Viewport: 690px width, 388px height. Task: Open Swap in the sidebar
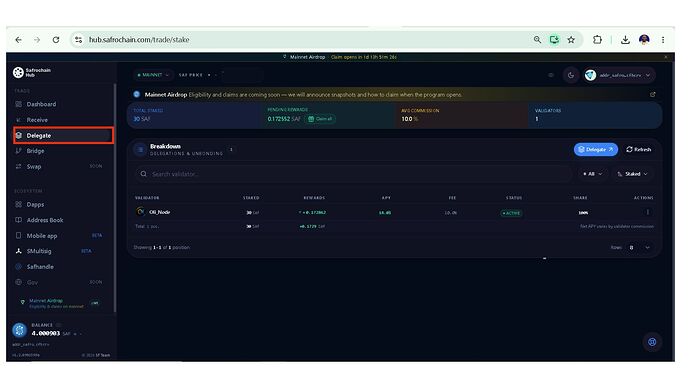point(34,167)
